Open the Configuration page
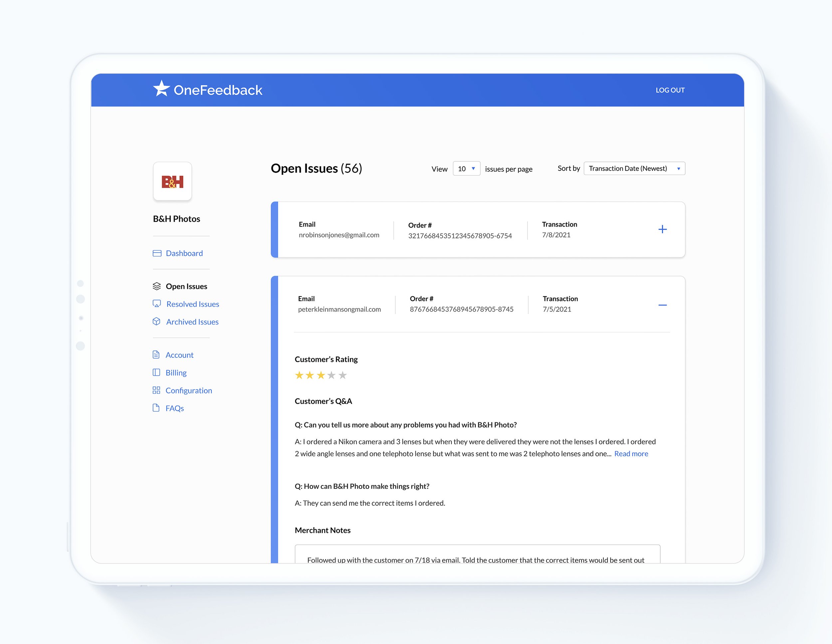The width and height of the screenshot is (832, 644). pos(189,391)
